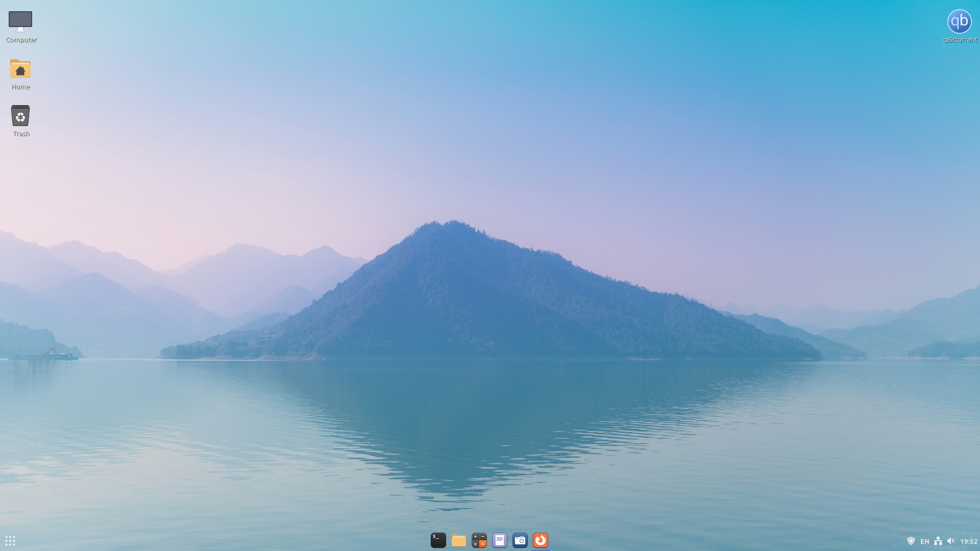Open the Terminal from the dock
Image resolution: width=980 pixels, height=551 pixels.
tap(438, 540)
